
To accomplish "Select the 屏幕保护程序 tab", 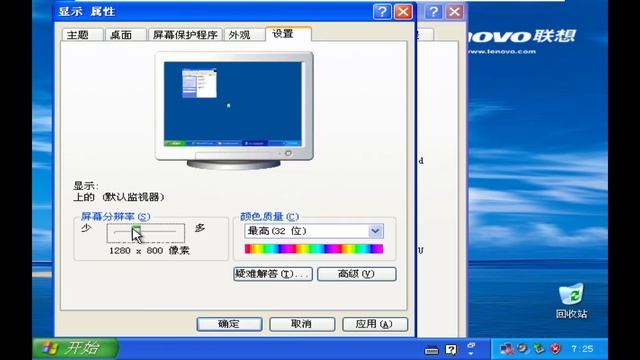I will click(x=185, y=35).
